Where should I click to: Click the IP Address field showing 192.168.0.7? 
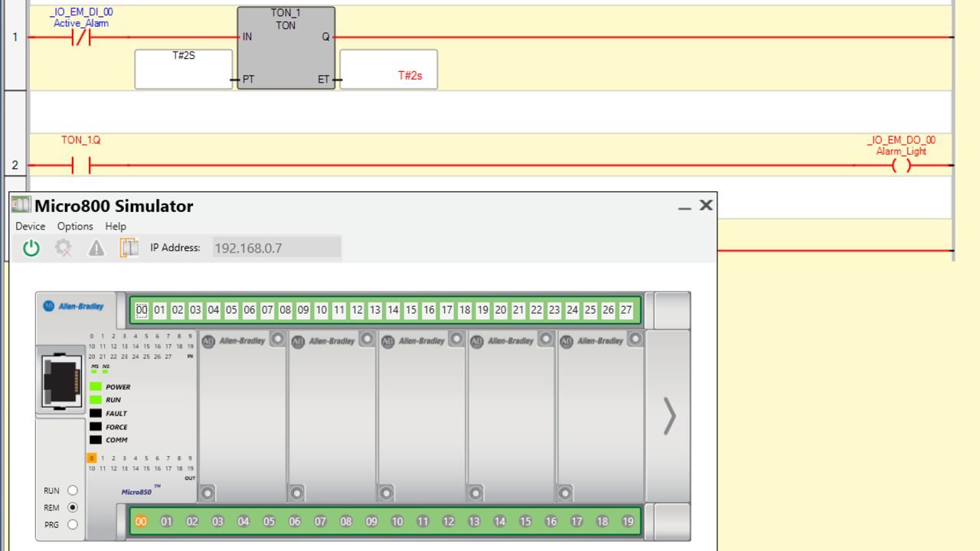(276, 248)
